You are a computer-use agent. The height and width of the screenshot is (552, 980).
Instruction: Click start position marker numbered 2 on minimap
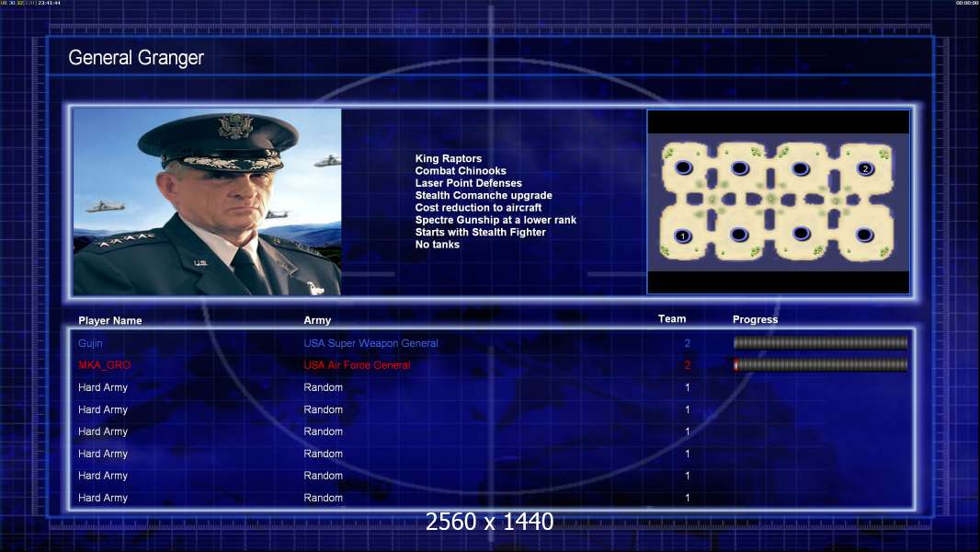click(x=865, y=168)
